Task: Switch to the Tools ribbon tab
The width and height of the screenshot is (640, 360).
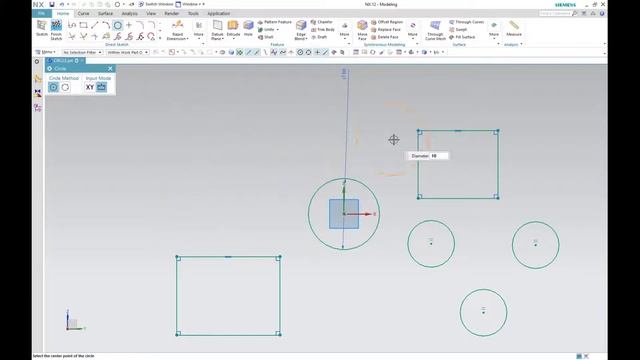Action: click(x=193, y=13)
